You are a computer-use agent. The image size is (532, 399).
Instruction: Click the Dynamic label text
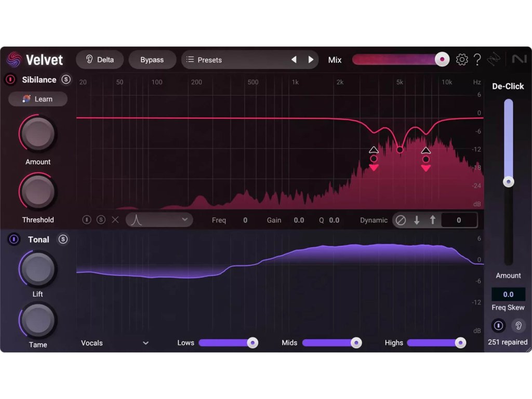374,220
